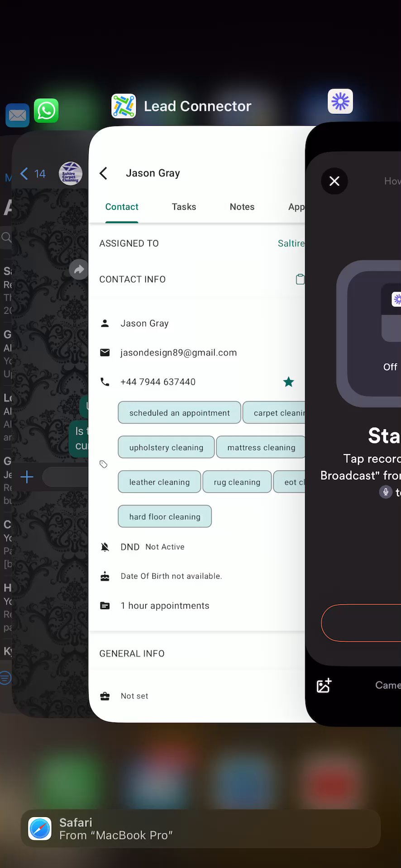The height and width of the screenshot is (868, 401).
Task: Select the carpet cleaning tag
Action: pos(274,413)
